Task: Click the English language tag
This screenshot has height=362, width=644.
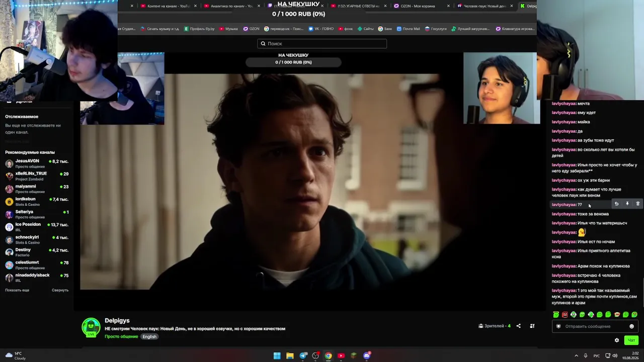Action: click(149, 336)
